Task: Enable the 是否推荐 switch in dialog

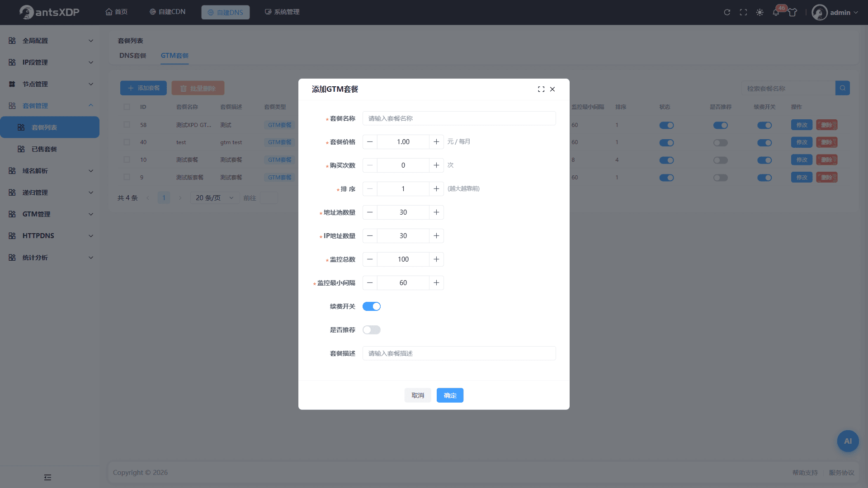Action: pos(372,330)
